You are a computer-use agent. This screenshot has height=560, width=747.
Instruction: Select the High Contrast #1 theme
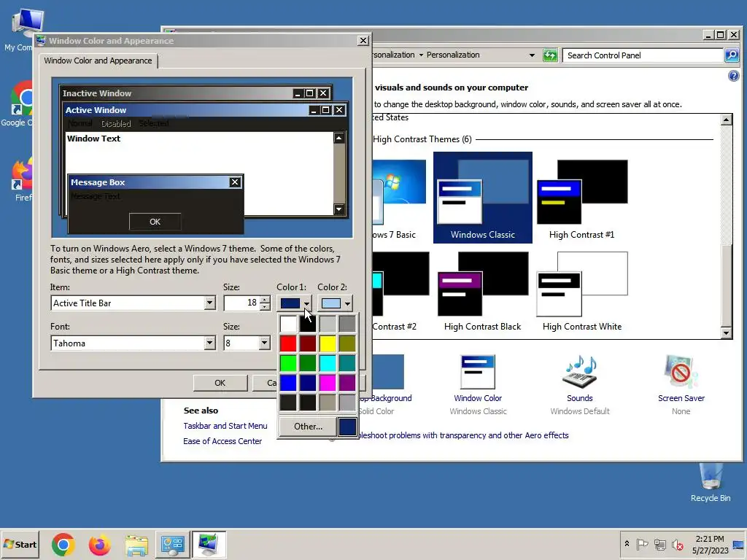click(581, 199)
